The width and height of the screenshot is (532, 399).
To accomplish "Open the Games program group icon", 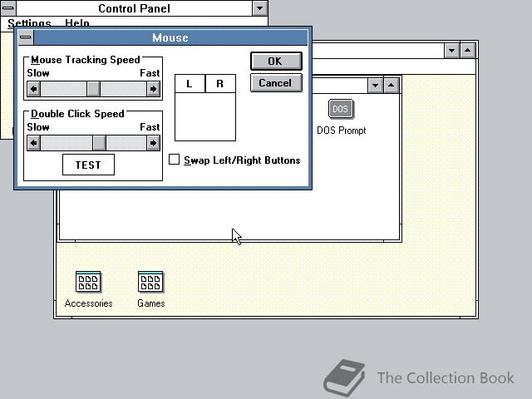I will click(150, 282).
